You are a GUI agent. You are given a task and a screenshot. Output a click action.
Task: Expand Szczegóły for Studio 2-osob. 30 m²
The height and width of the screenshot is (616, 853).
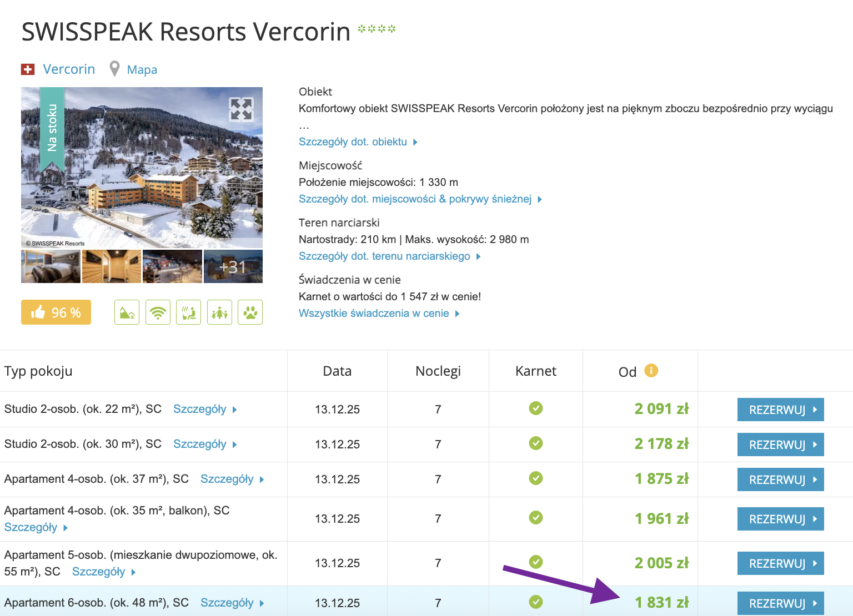tap(205, 445)
